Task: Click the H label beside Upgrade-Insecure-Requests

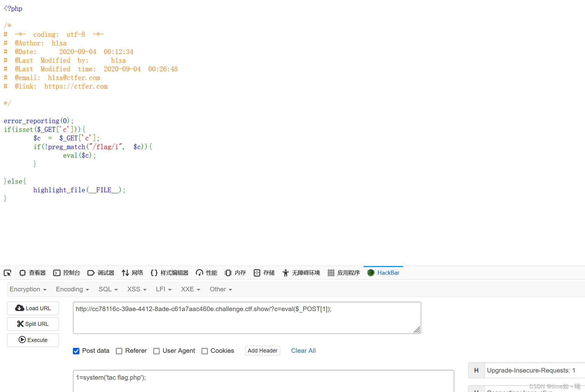Action: click(x=477, y=370)
